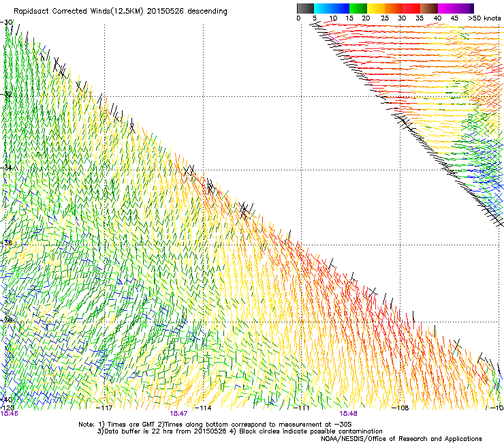
Task: Click the cyan 5-10 knots legend swatch
Action: 323,8
